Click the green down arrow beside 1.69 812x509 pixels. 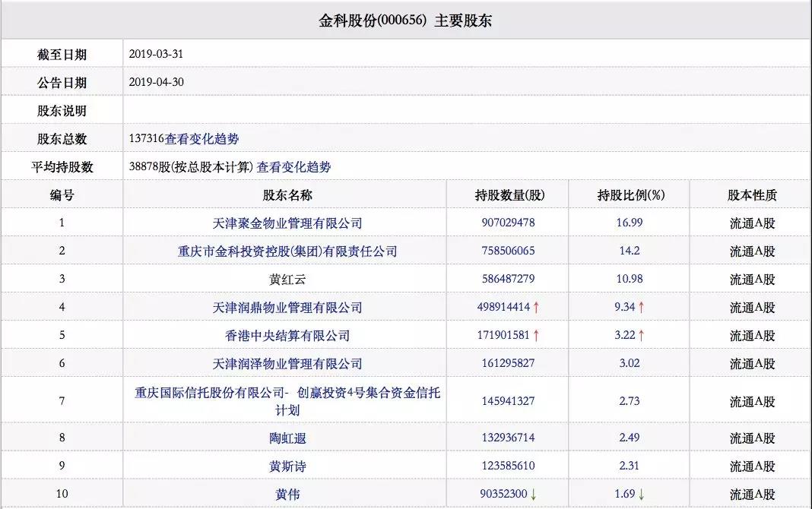coord(641,494)
